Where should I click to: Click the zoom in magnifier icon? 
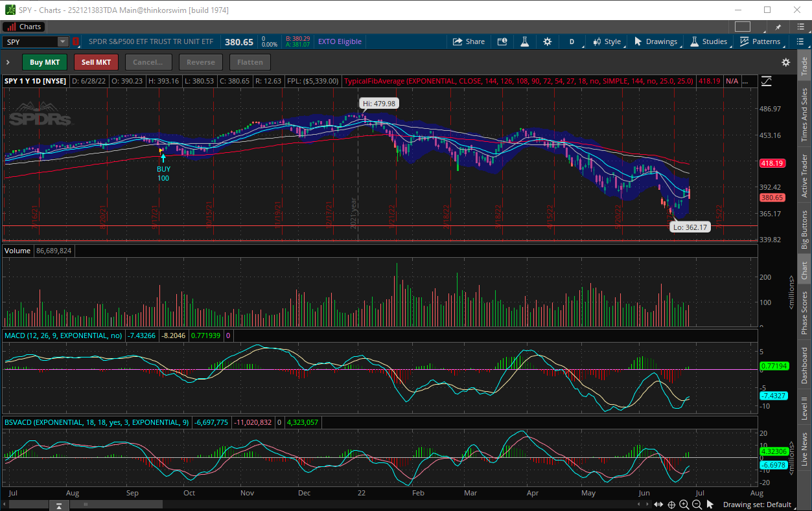pos(684,505)
